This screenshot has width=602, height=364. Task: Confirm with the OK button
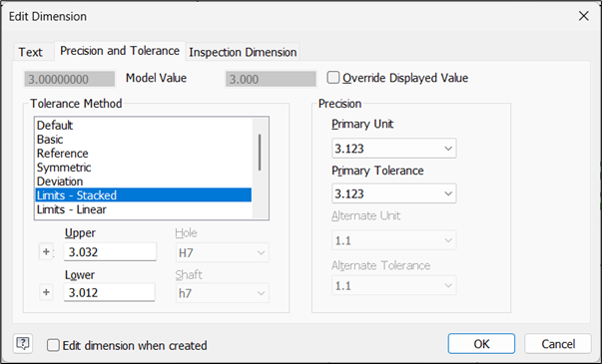click(x=481, y=344)
